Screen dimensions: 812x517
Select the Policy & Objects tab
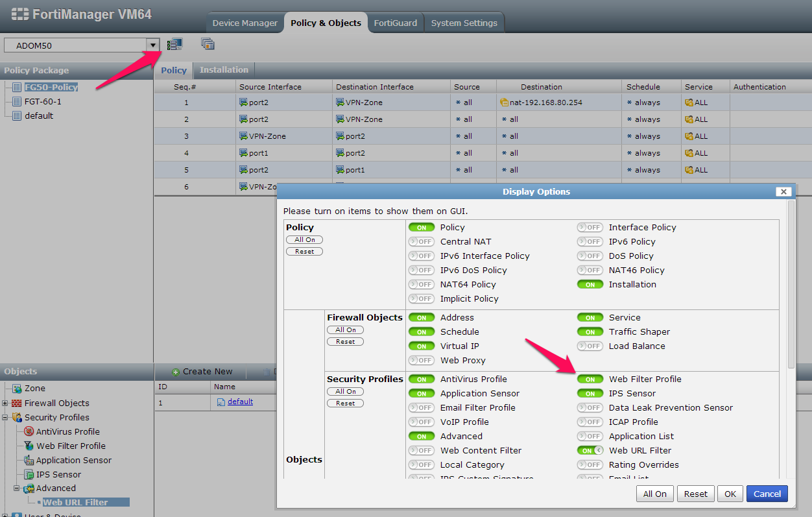coord(326,23)
